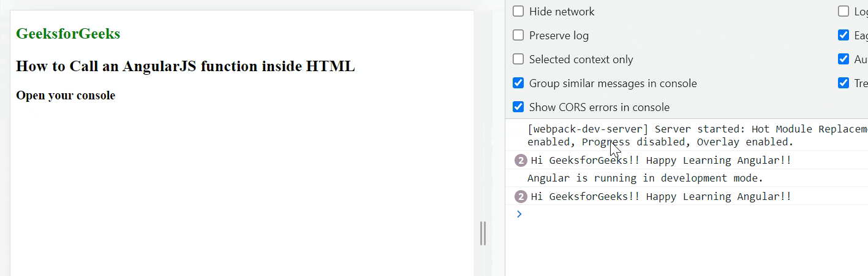Enable the Hide network checkbox
Viewport: 868px width, 276px height.
click(x=518, y=11)
